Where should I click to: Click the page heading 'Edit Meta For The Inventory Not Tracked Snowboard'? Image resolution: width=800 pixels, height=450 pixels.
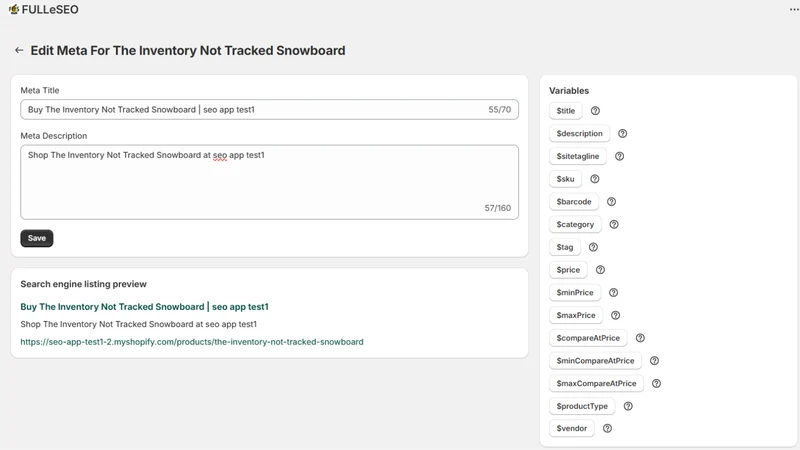tap(188, 51)
